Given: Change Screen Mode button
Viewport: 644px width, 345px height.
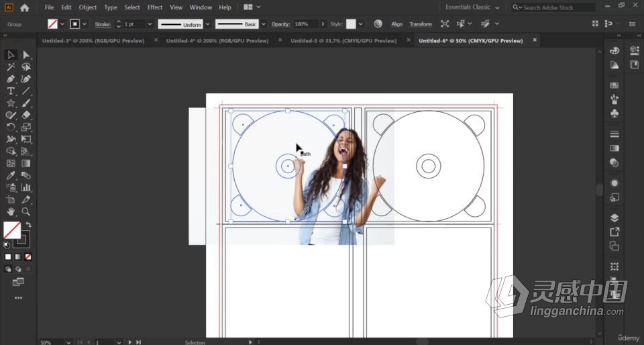Looking at the screenshot, I should pos(18,282).
